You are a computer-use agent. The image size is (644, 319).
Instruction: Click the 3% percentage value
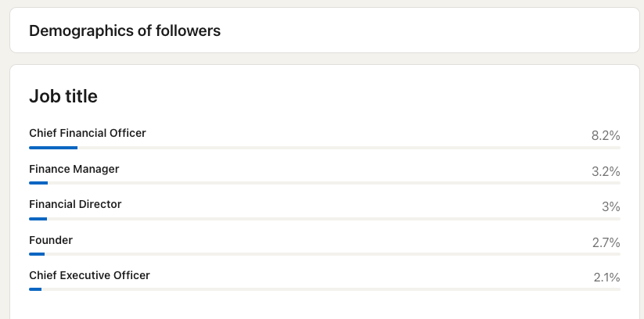tap(610, 206)
